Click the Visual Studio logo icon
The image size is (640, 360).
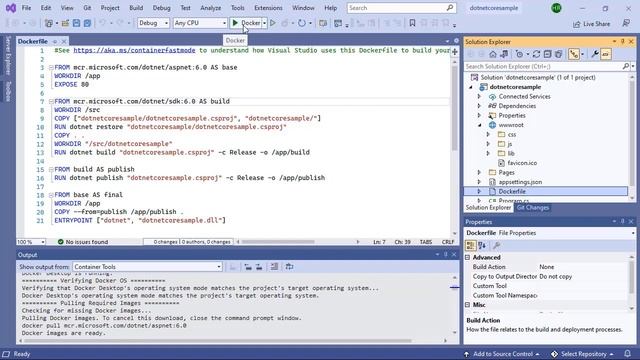pos(11,8)
